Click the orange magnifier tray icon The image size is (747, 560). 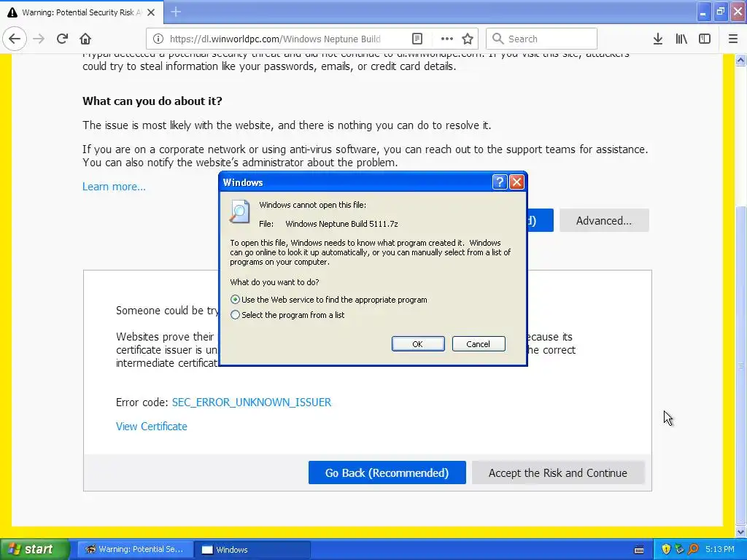693,549
